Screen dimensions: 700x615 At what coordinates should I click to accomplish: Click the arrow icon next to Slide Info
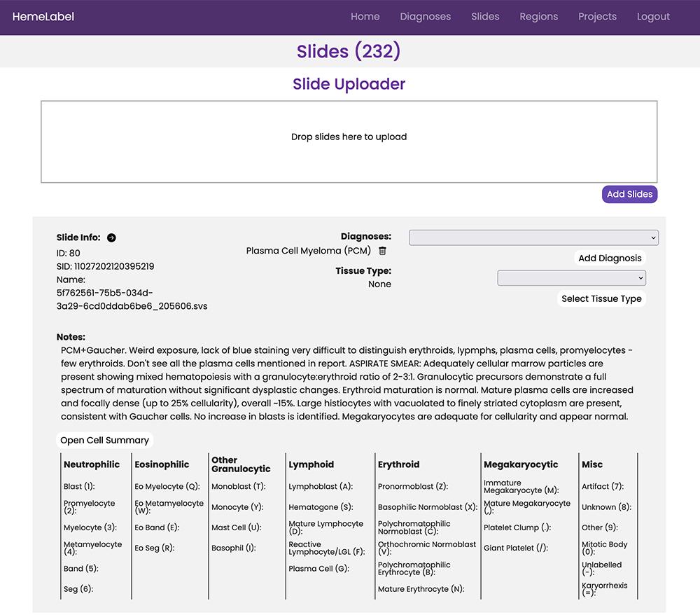tap(111, 237)
